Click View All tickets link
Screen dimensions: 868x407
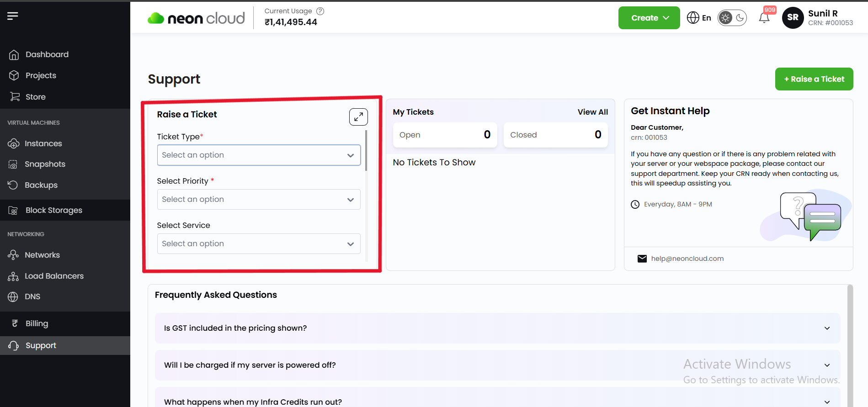coord(592,112)
